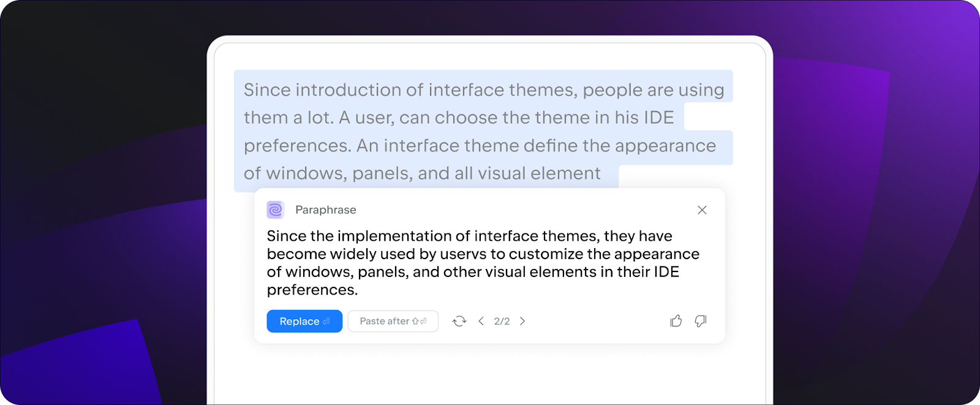This screenshot has height=405, width=980.
Task: Click "people are using" in the first line
Action: [654, 90]
